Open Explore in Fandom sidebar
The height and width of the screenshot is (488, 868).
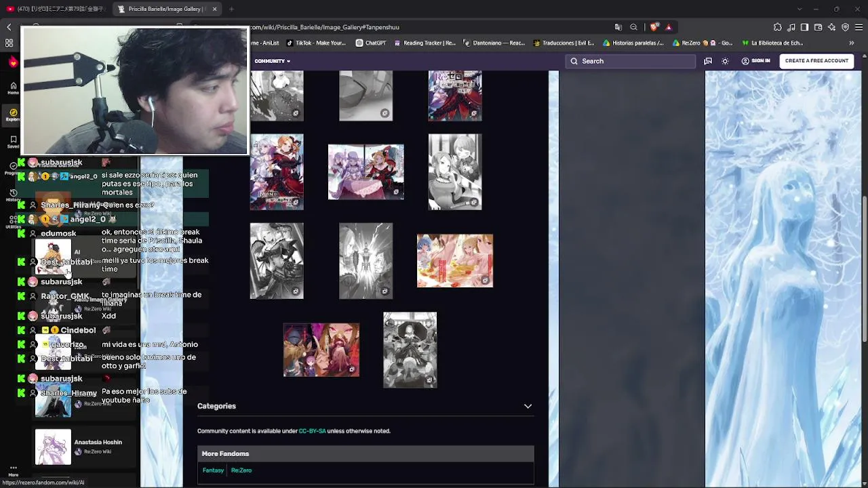(13, 115)
